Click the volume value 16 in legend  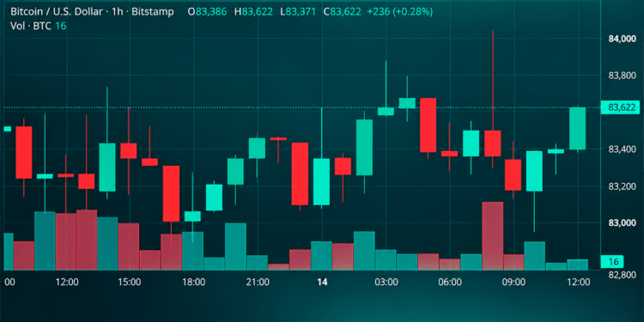[x=61, y=27]
